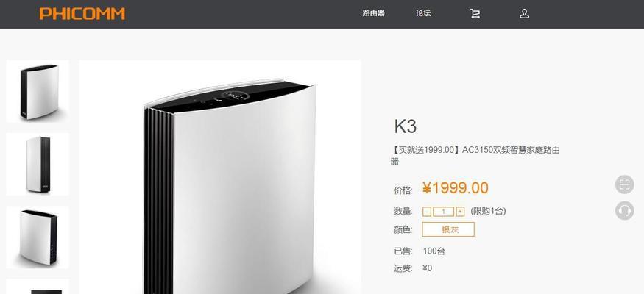Click the AC3150 product description text
This screenshot has width=644, height=294.
coord(475,155)
